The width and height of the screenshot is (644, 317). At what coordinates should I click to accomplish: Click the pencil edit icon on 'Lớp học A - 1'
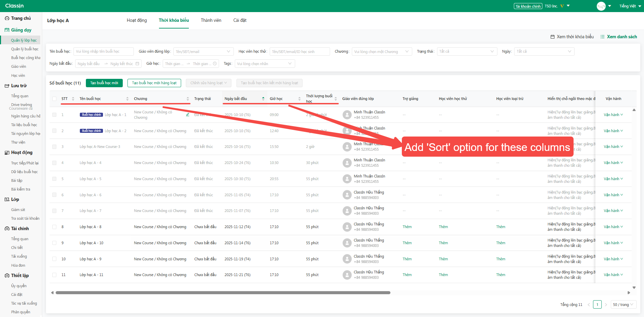(x=187, y=114)
